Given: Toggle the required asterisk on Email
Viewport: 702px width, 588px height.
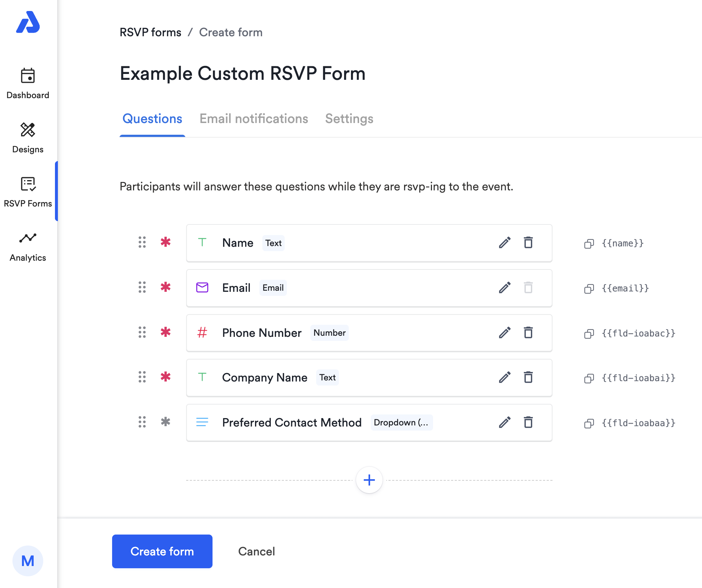Looking at the screenshot, I should [166, 288].
